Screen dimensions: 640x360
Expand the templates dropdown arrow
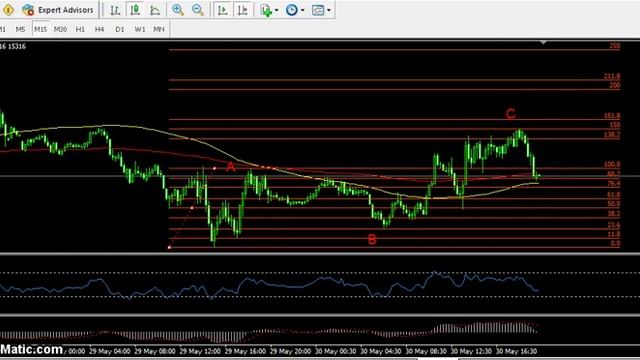pyautogui.click(x=329, y=10)
